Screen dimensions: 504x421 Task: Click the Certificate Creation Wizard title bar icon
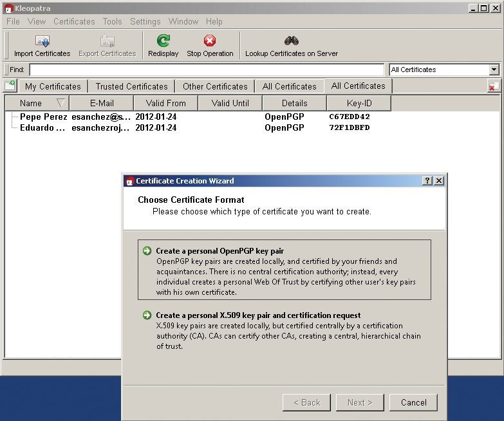pos(129,181)
